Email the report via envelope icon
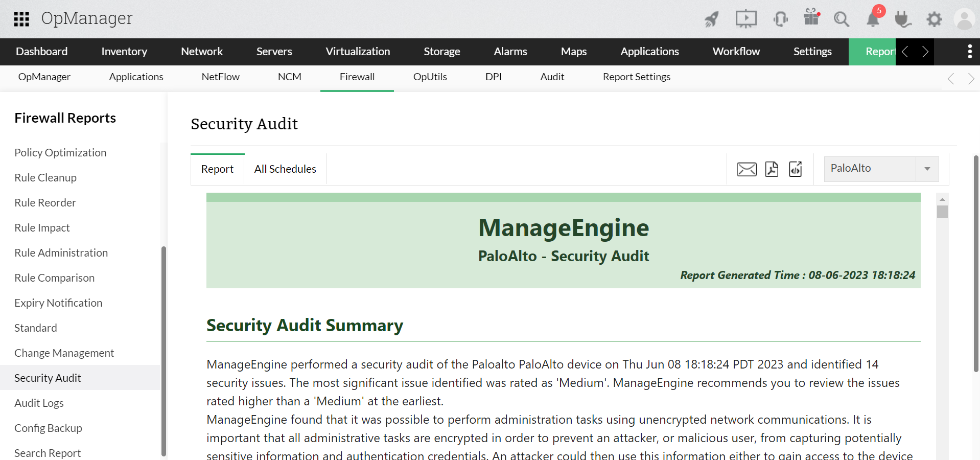980x460 pixels. (746, 169)
